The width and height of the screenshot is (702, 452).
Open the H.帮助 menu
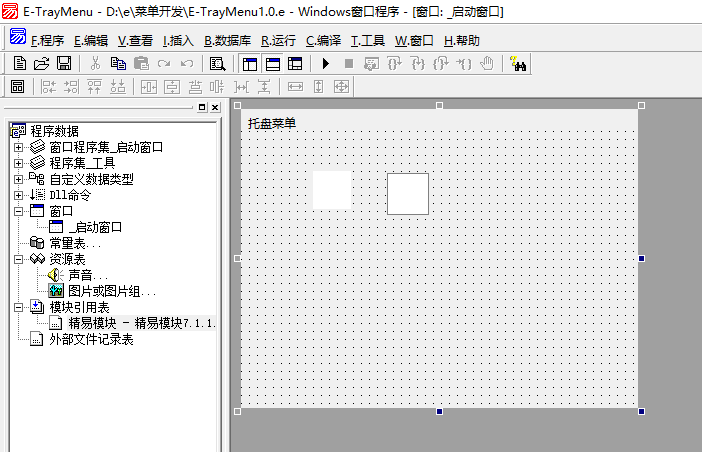[x=462, y=41]
